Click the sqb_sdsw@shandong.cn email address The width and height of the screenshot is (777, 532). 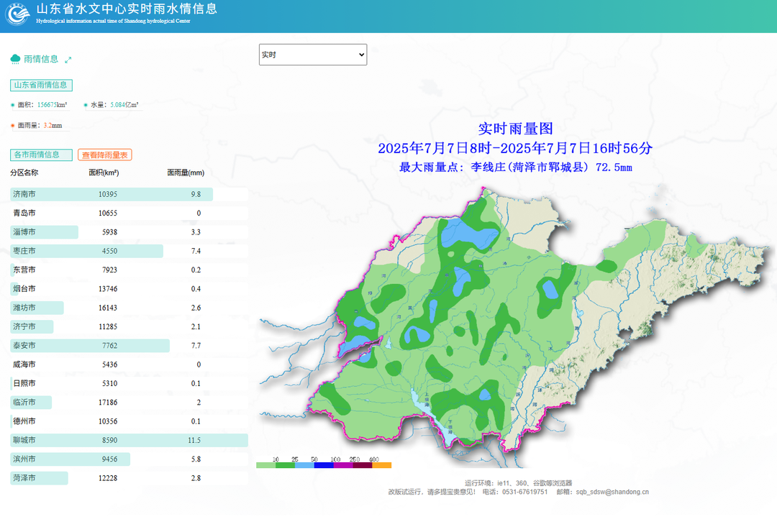click(x=612, y=492)
